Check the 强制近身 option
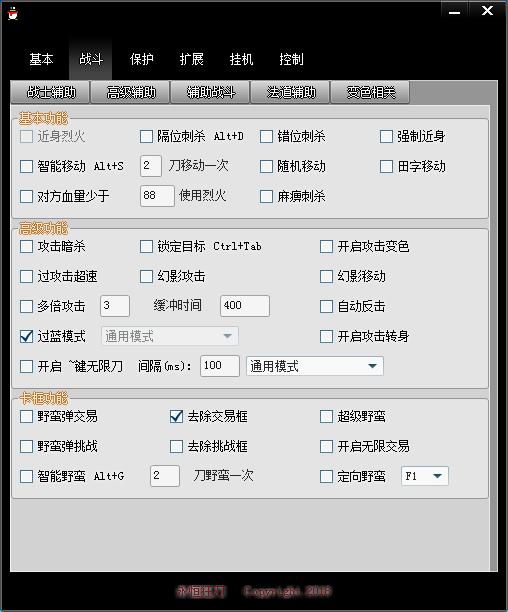The image size is (508, 612). tap(386, 137)
